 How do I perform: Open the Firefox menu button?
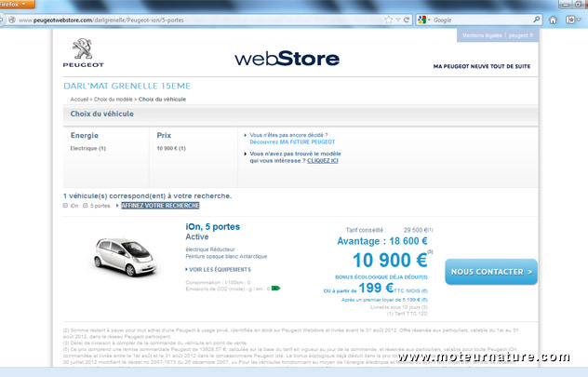click(17, 4)
